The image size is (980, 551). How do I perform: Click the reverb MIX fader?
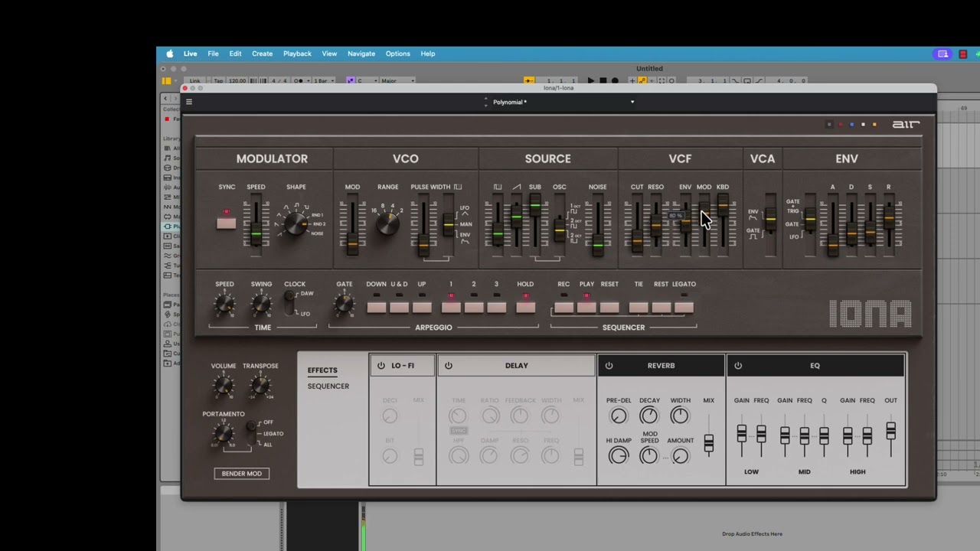(x=709, y=444)
